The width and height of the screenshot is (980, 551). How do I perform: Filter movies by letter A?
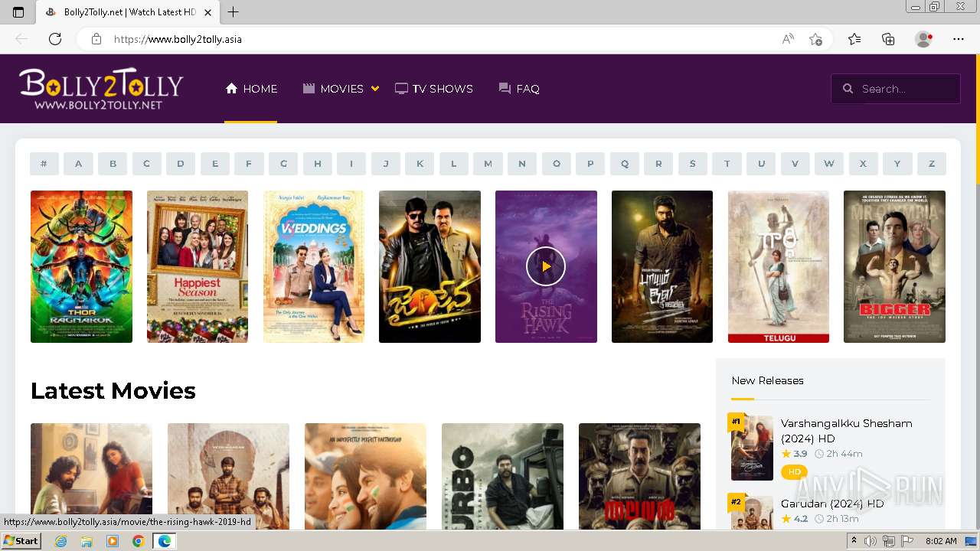click(x=78, y=164)
